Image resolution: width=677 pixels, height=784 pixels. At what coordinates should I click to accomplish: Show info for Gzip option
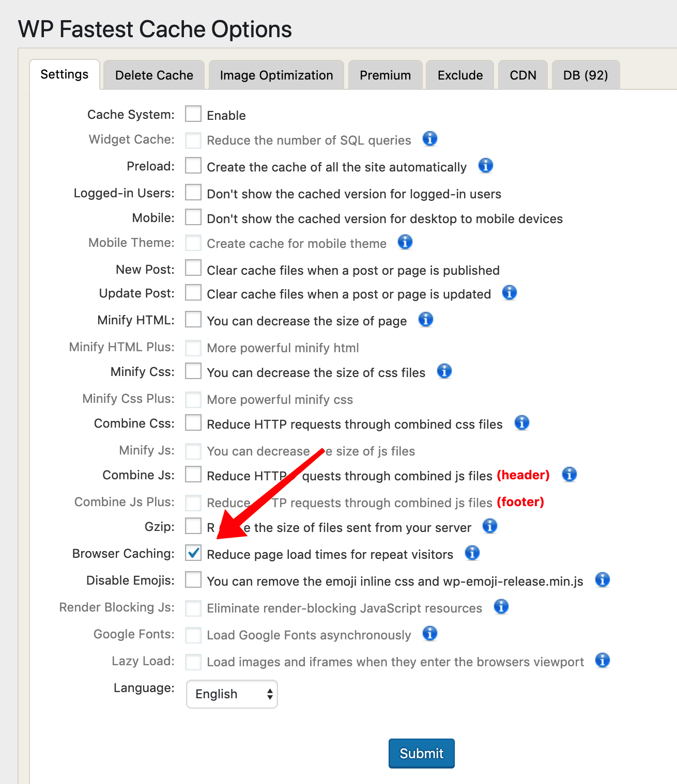490,526
